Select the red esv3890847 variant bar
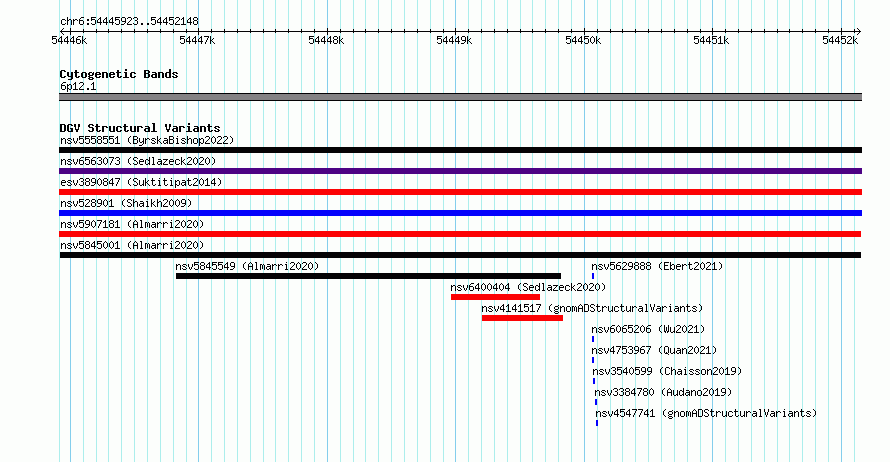The image size is (890, 462). [x=460, y=192]
